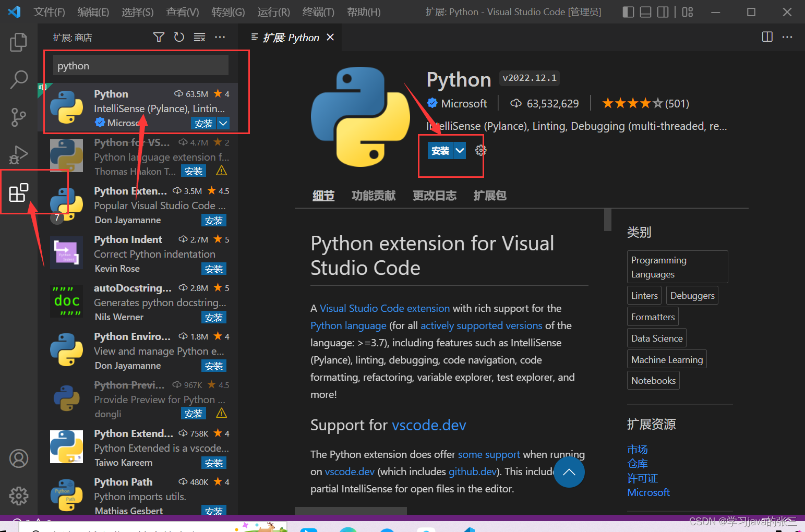Switch to the 功能贡献 tab
The height and width of the screenshot is (532, 805).
click(374, 196)
